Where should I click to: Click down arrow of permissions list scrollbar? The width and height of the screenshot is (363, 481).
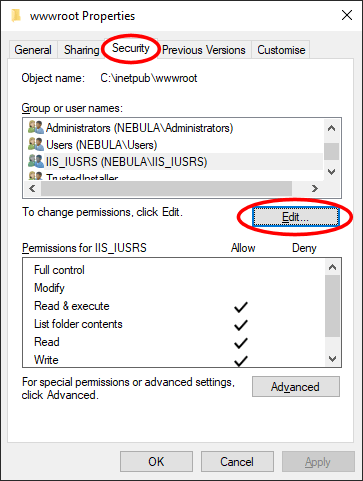tap(332, 359)
